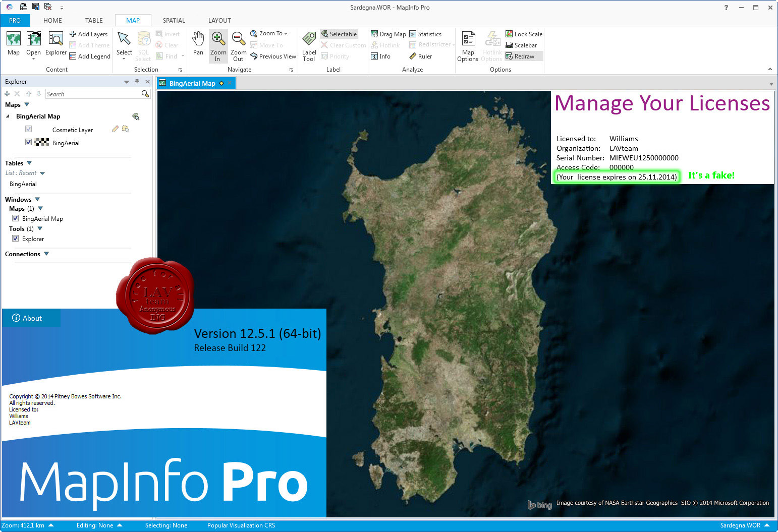Click the Cosmetic Layer pencil edit icon
Screen dimensions: 778x532
115,129
